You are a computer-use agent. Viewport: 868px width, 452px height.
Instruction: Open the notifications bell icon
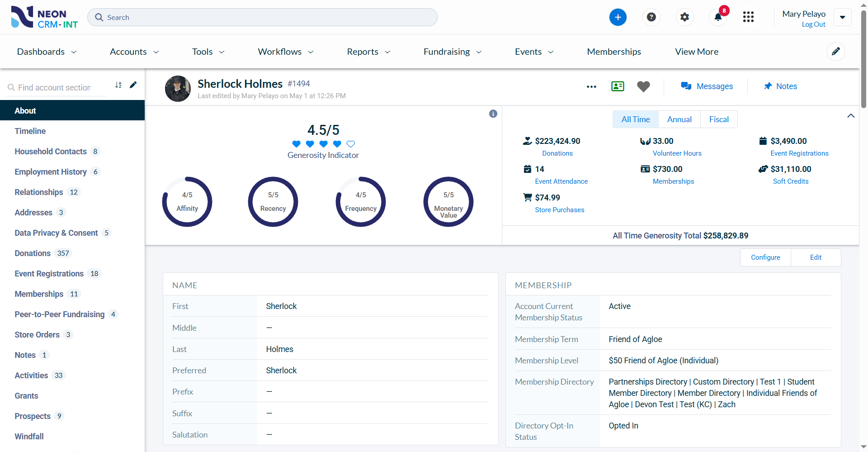point(718,17)
